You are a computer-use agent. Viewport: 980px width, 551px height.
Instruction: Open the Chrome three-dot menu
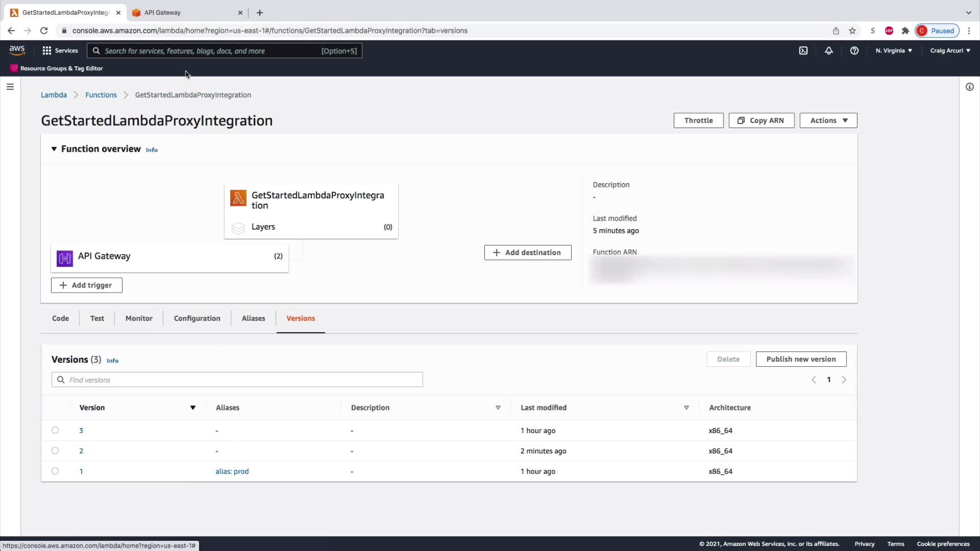[x=969, y=31]
